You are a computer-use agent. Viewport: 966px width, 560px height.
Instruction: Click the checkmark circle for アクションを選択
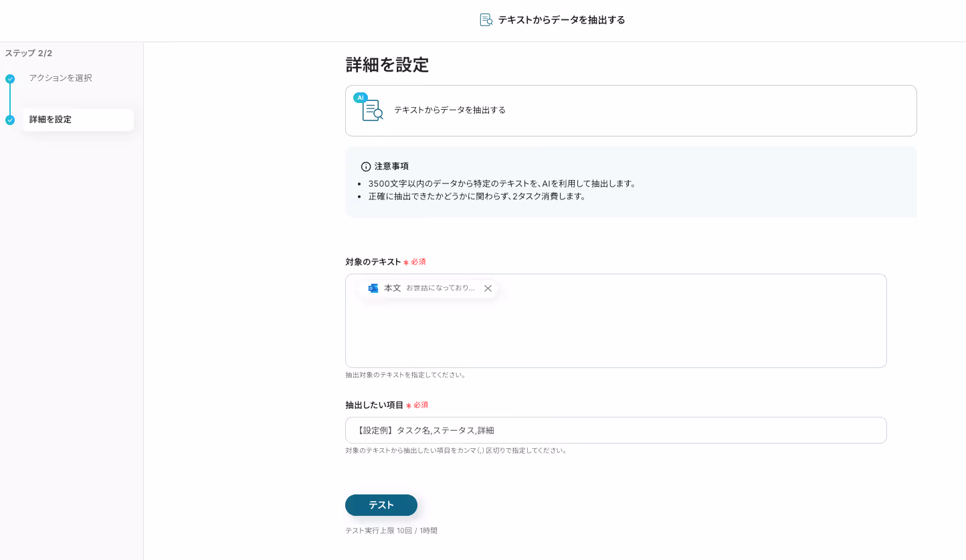tap(10, 79)
